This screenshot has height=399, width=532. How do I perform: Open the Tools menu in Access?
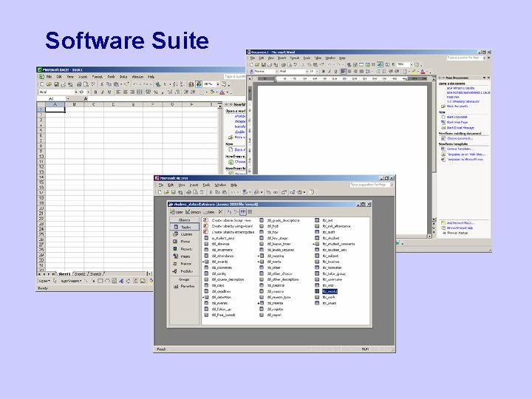tap(206, 185)
